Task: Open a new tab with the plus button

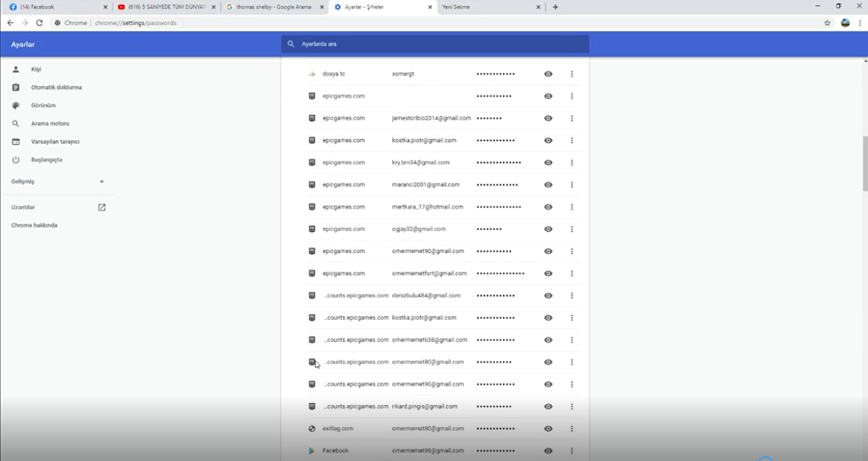Action: (555, 7)
